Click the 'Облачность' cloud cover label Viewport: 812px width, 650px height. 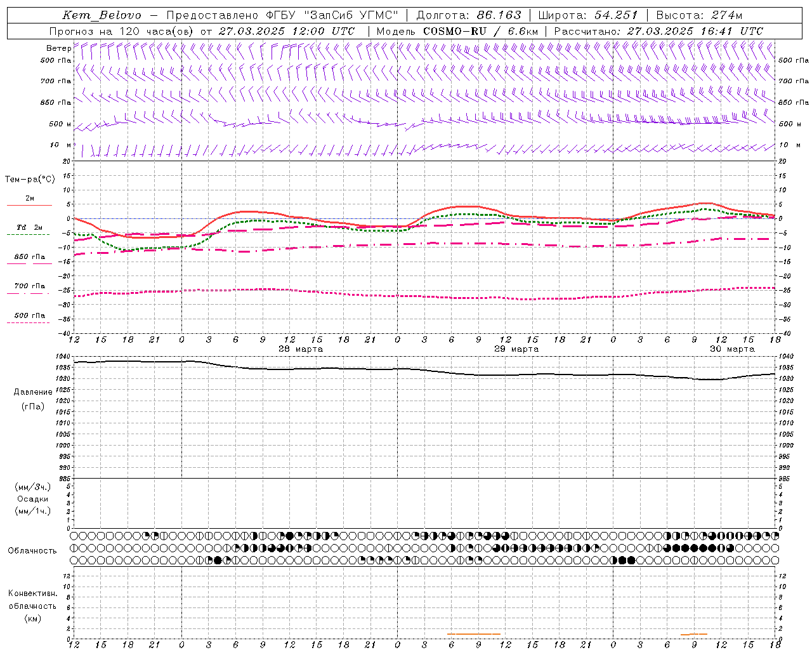pos(32,550)
